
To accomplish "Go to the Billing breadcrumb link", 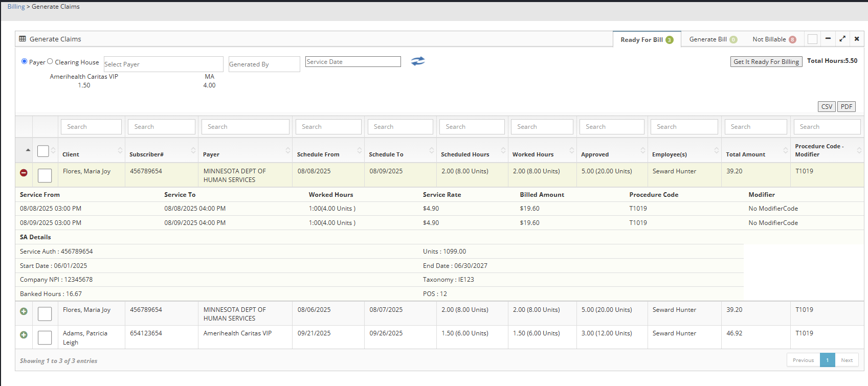I will [16, 7].
